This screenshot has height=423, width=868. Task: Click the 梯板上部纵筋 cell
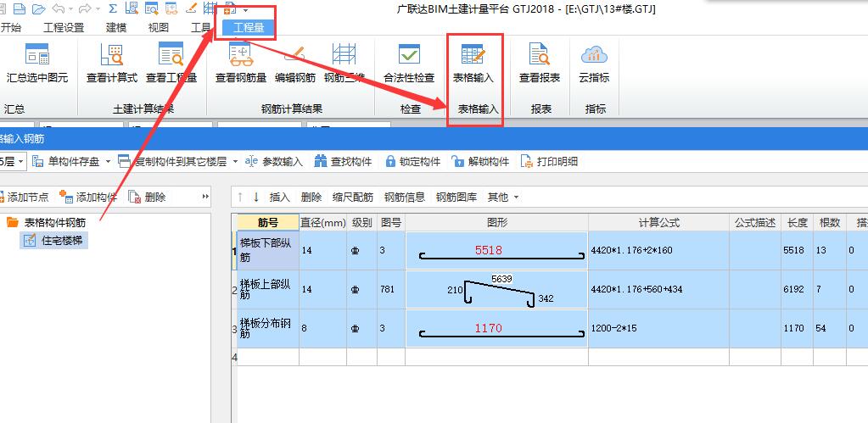pyautogui.click(x=268, y=289)
